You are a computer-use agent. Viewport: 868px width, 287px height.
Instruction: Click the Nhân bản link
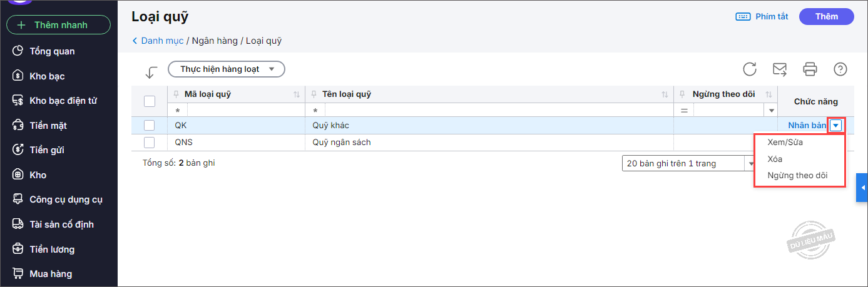point(807,126)
